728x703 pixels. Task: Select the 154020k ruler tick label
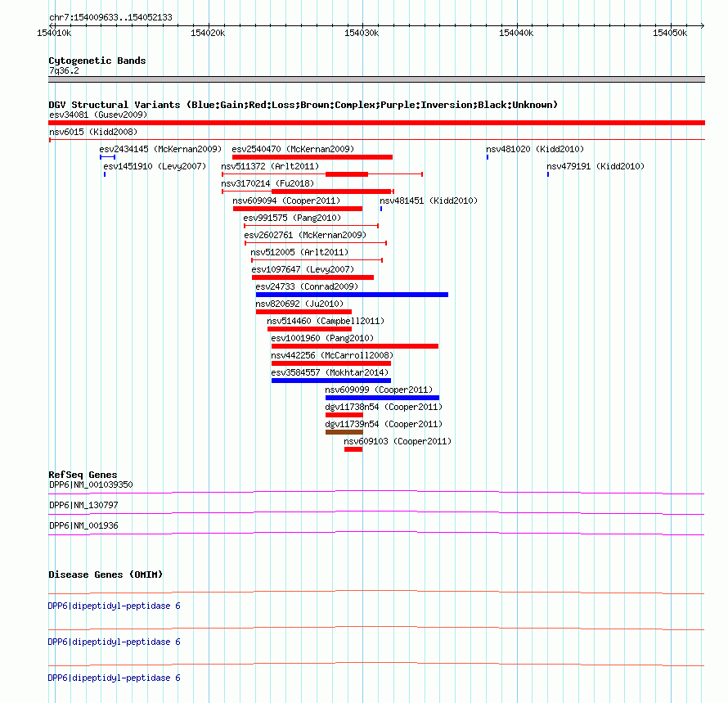pyautogui.click(x=208, y=33)
